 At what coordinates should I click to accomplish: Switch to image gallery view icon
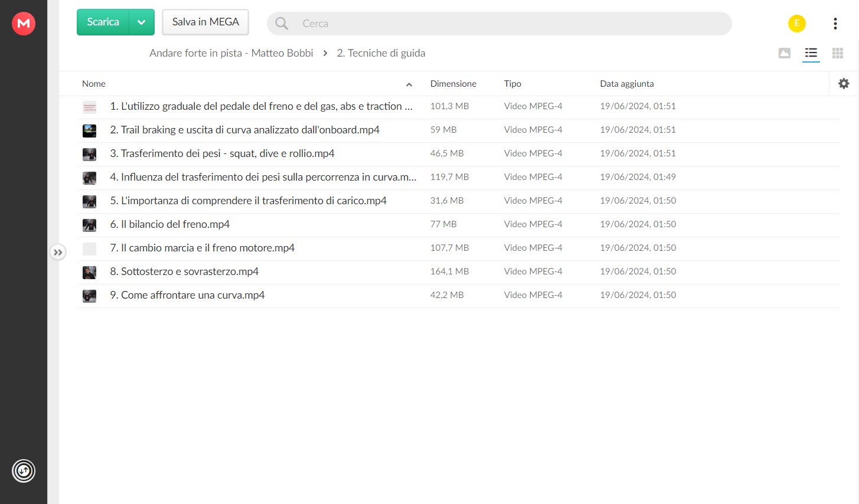(x=784, y=53)
